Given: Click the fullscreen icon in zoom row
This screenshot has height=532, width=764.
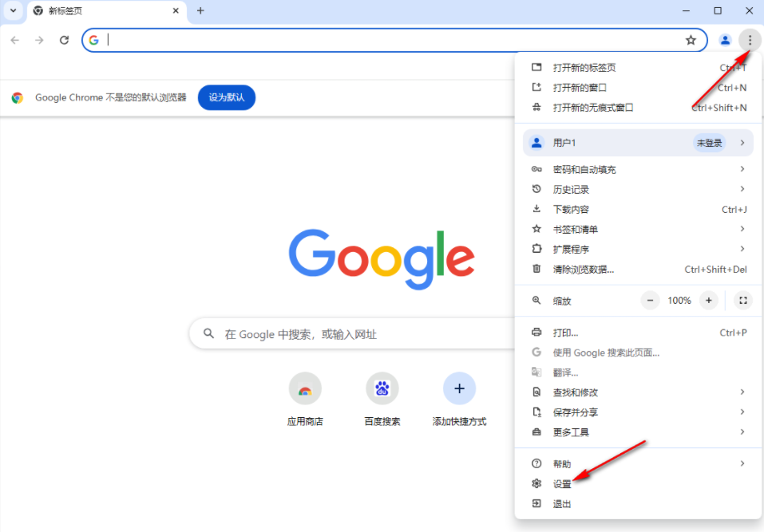Looking at the screenshot, I should pyautogui.click(x=743, y=301).
